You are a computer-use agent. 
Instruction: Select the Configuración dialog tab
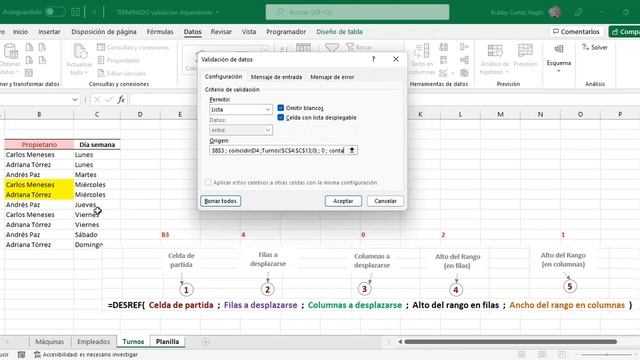click(223, 77)
